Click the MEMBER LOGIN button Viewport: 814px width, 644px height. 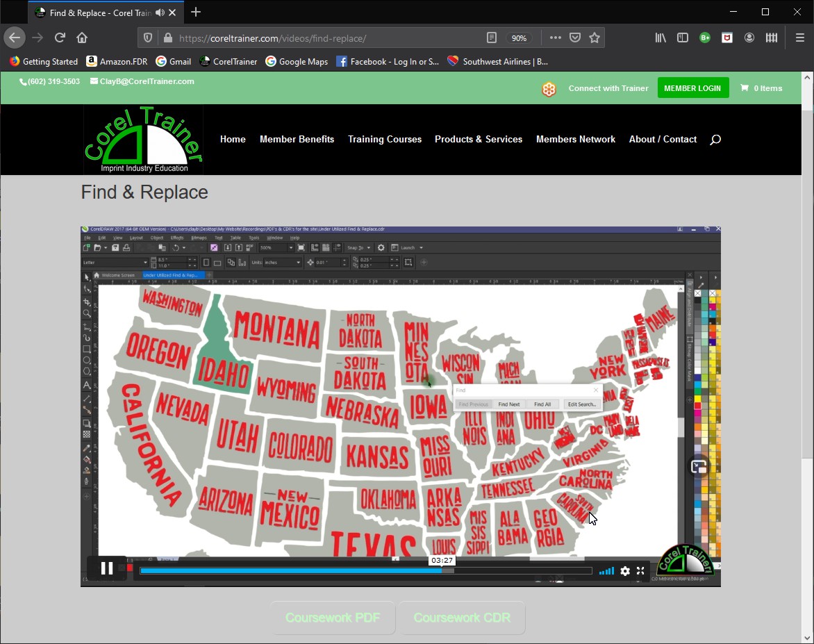click(x=692, y=88)
